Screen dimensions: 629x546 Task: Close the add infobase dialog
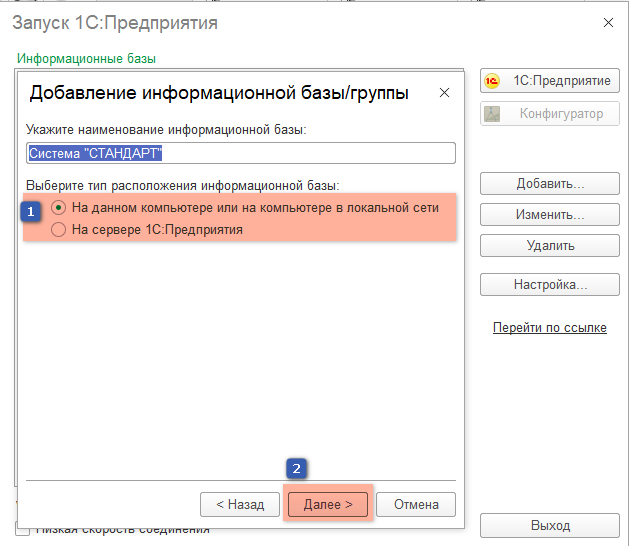coord(444,93)
